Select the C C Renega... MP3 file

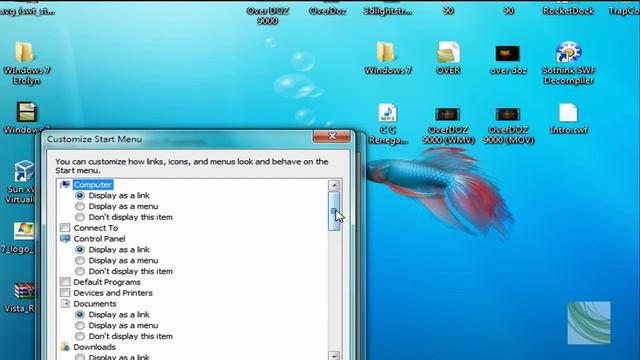[387, 113]
